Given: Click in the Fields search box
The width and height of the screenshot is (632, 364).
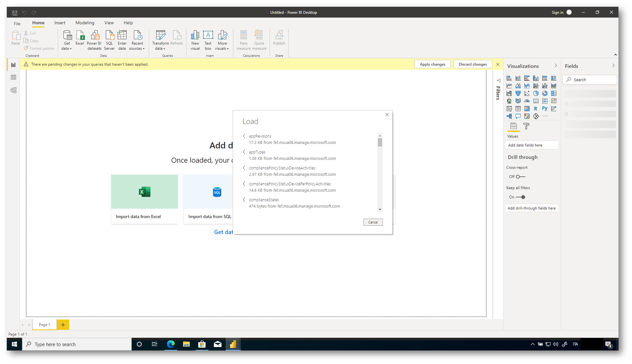Looking at the screenshot, I should click(590, 80).
